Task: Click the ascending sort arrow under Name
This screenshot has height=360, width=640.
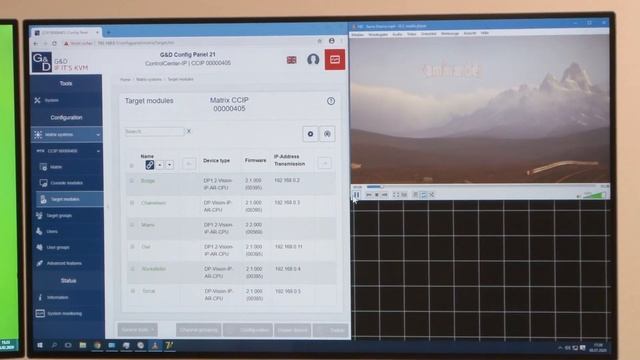Action: pos(160,165)
